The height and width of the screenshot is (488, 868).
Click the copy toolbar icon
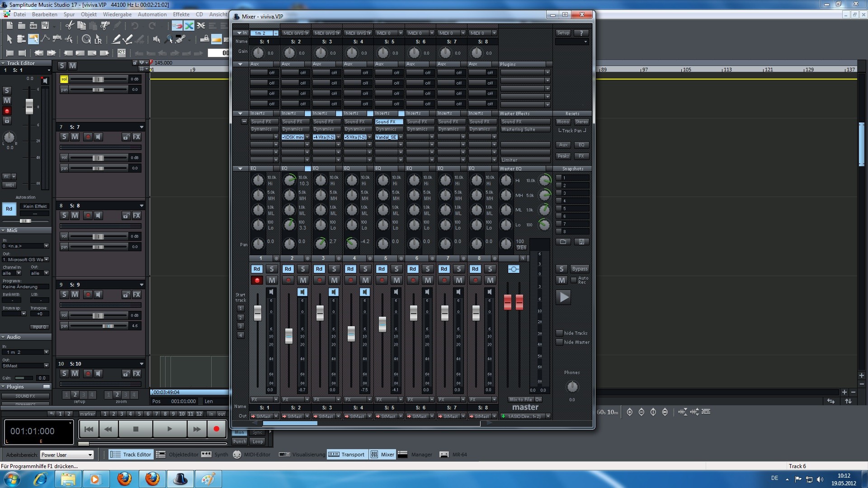coord(82,26)
